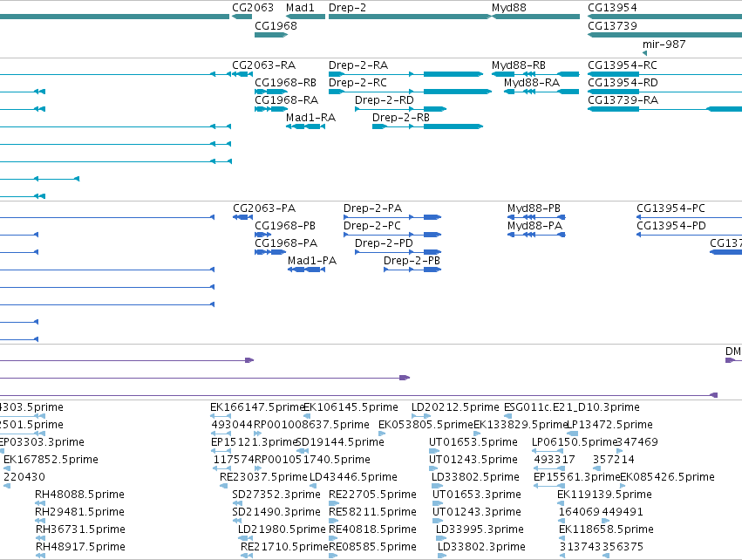The width and height of the screenshot is (742, 560).
Task: Select the SD19144.5prime EST label
Action: (x=340, y=442)
